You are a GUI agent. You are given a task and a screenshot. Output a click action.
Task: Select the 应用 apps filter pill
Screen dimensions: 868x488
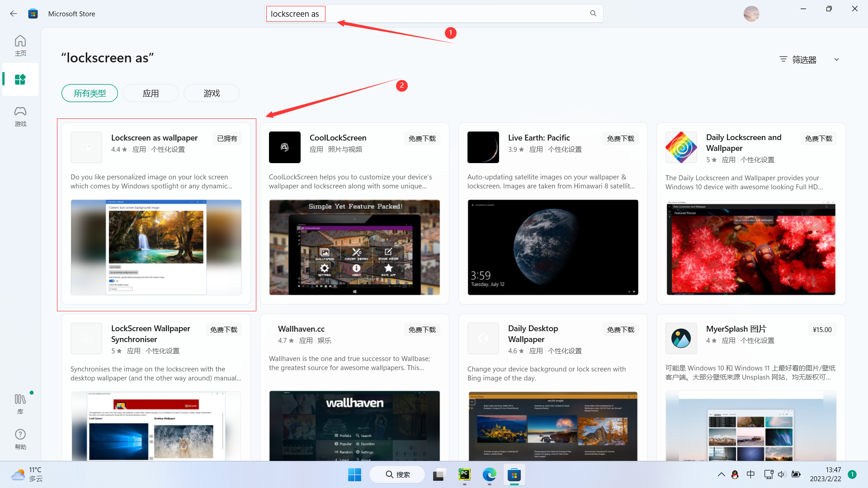(x=151, y=93)
